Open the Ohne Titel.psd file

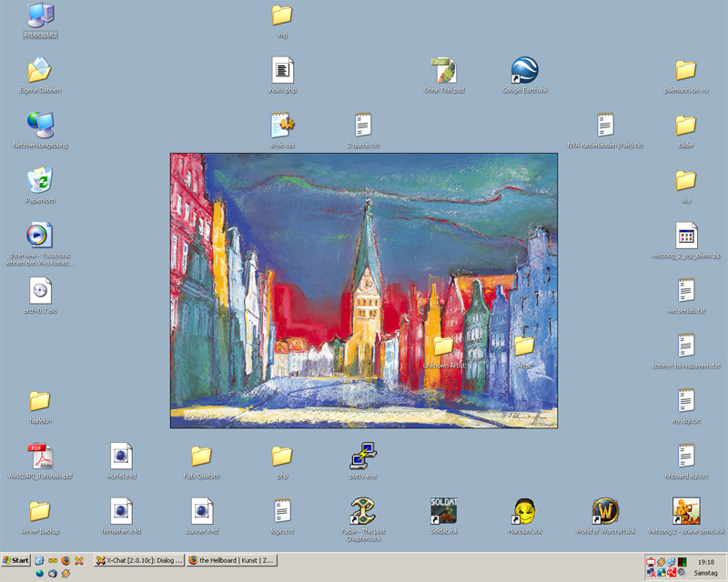443,71
